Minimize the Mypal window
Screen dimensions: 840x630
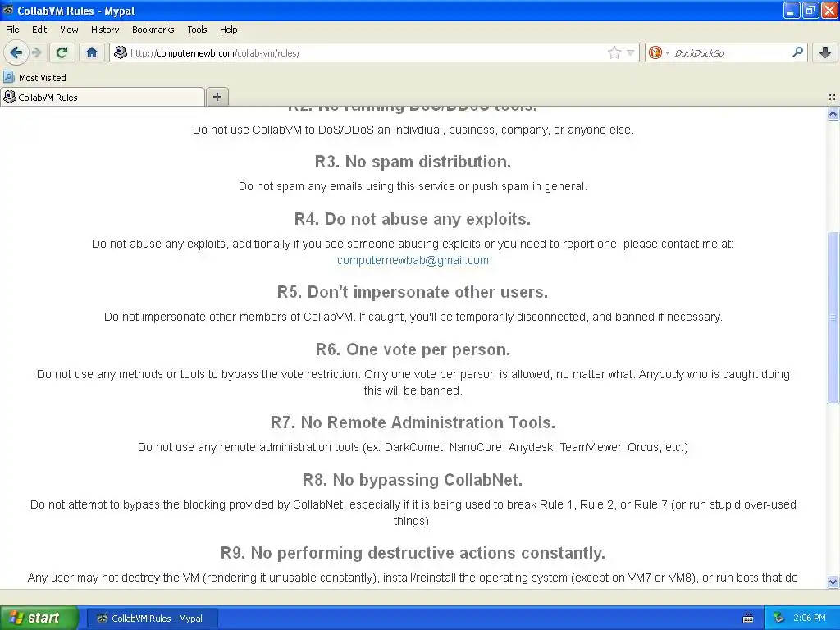coord(792,10)
